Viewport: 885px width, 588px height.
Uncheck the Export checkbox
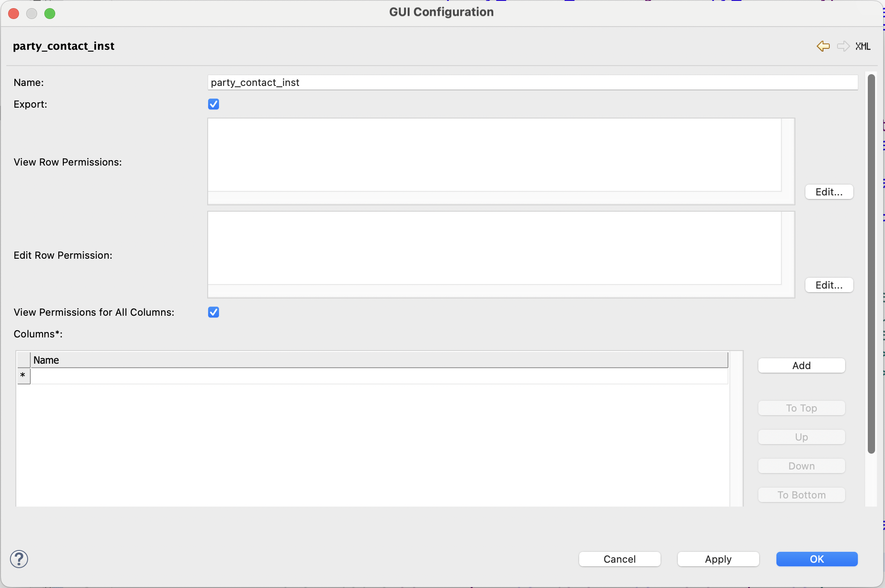pyautogui.click(x=213, y=104)
